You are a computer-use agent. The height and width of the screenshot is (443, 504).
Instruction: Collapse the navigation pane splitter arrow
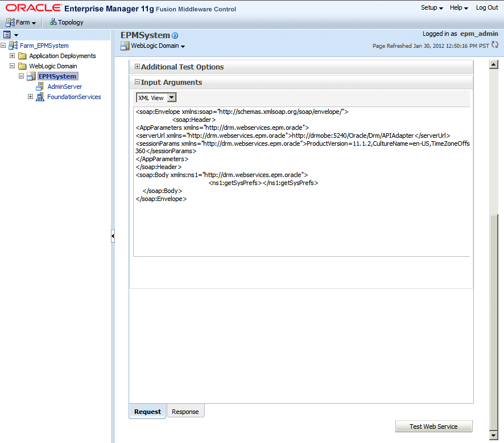click(113, 236)
